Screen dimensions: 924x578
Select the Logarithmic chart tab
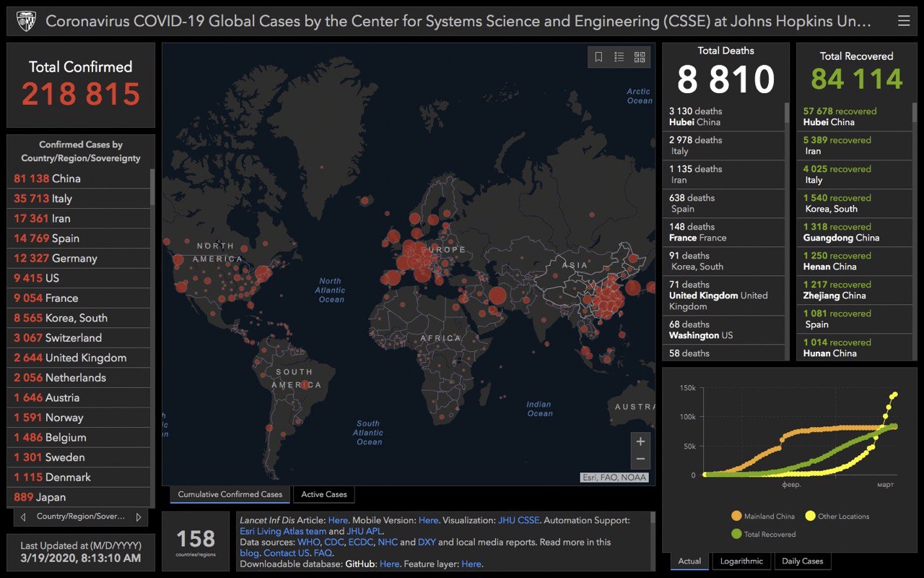(741, 561)
